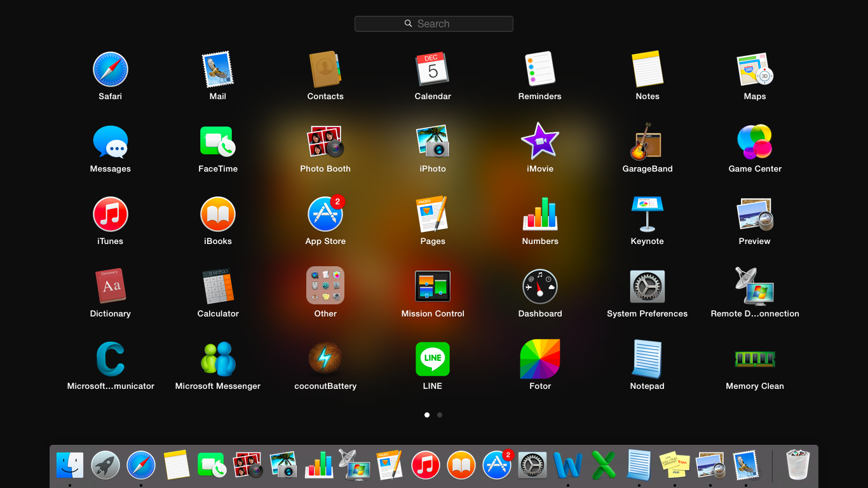The height and width of the screenshot is (488, 868).
Task: Launch iPhoto from the Dock
Action: click(283, 465)
